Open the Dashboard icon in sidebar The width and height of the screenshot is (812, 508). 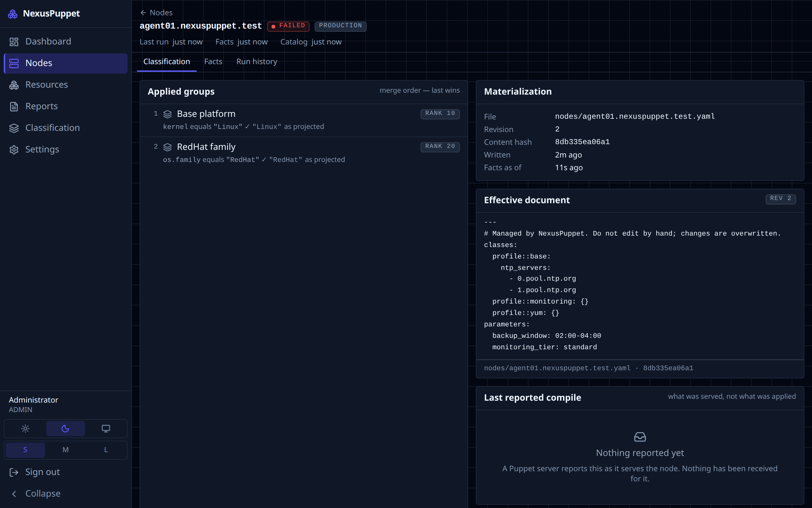[14, 42]
